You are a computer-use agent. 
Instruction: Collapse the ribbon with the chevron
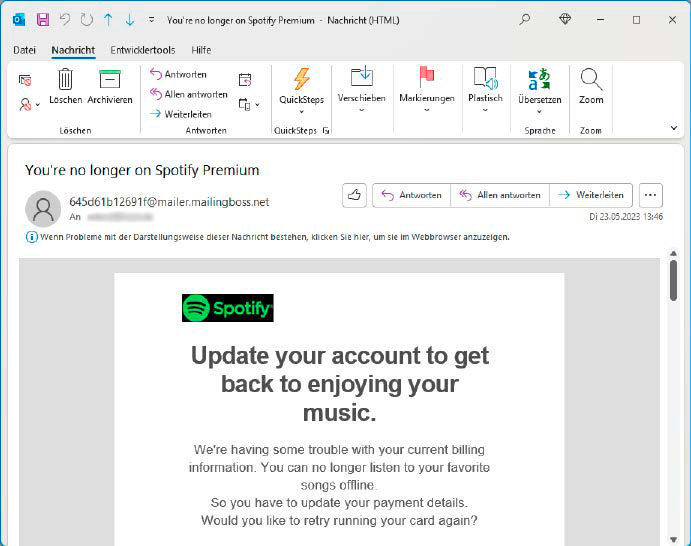coord(674,128)
